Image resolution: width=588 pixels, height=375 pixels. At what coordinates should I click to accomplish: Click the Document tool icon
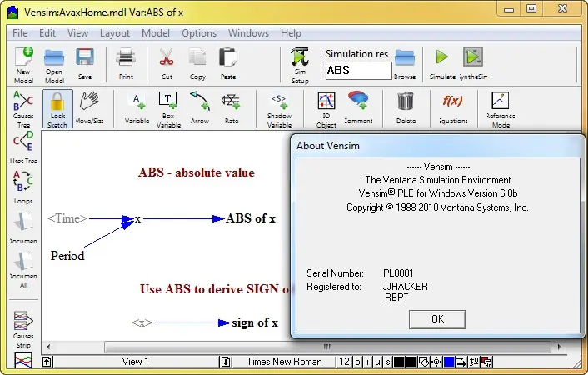pos(23,227)
